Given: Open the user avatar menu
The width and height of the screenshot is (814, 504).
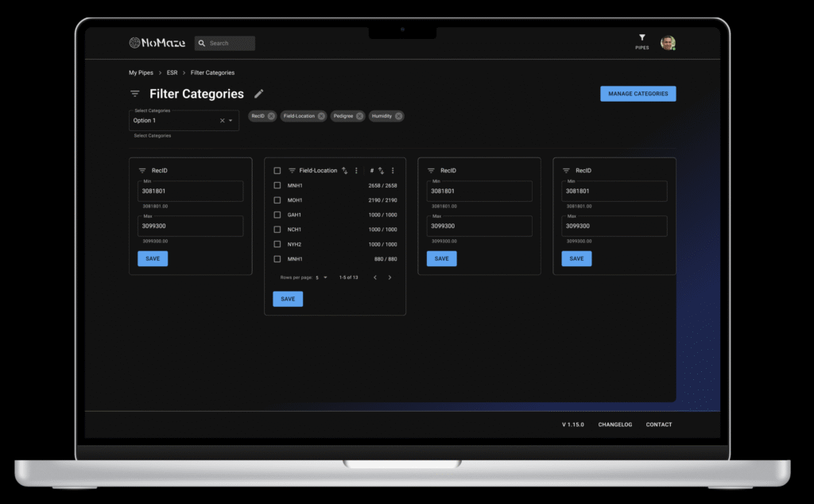Looking at the screenshot, I should [668, 43].
